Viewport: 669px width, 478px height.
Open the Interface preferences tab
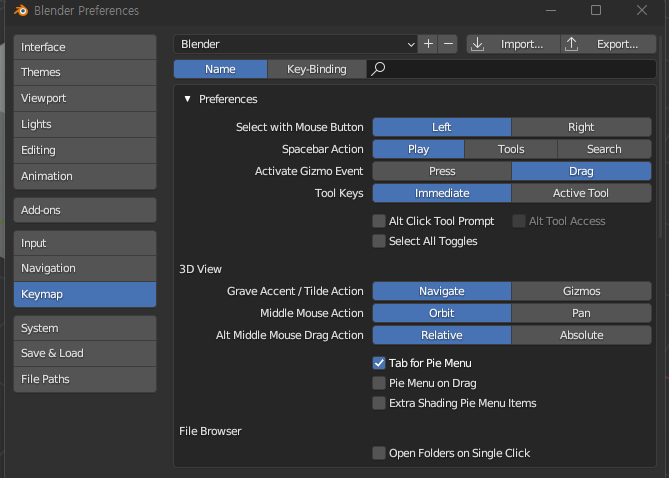tap(85, 47)
